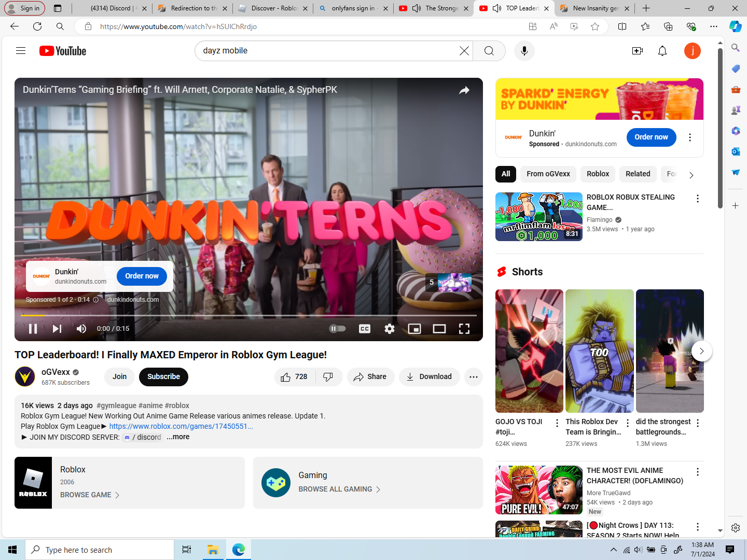Open the YouTube guide hamburger menu

click(21, 51)
